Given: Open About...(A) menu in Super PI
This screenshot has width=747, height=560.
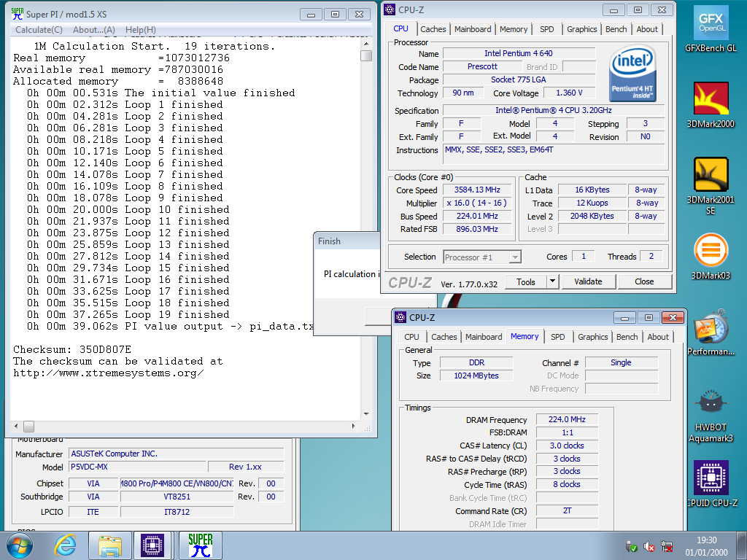Looking at the screenshot, I should [94, 29].
